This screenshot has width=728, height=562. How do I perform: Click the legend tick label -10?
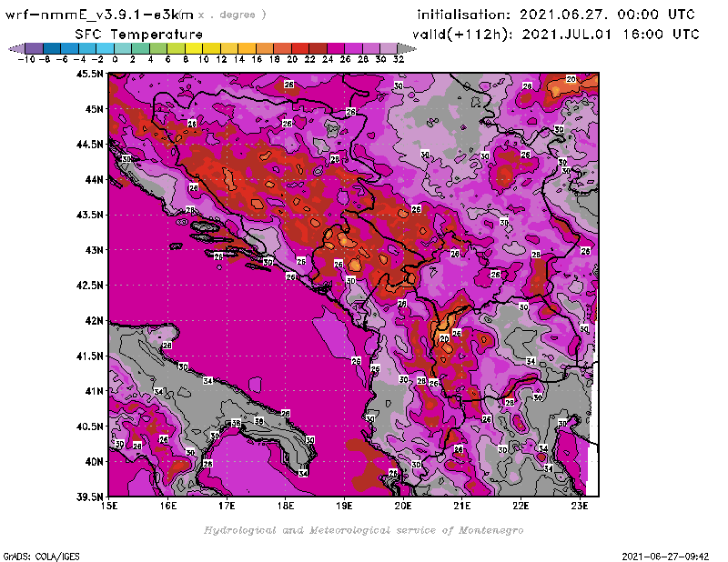click(x=26, y=59)
